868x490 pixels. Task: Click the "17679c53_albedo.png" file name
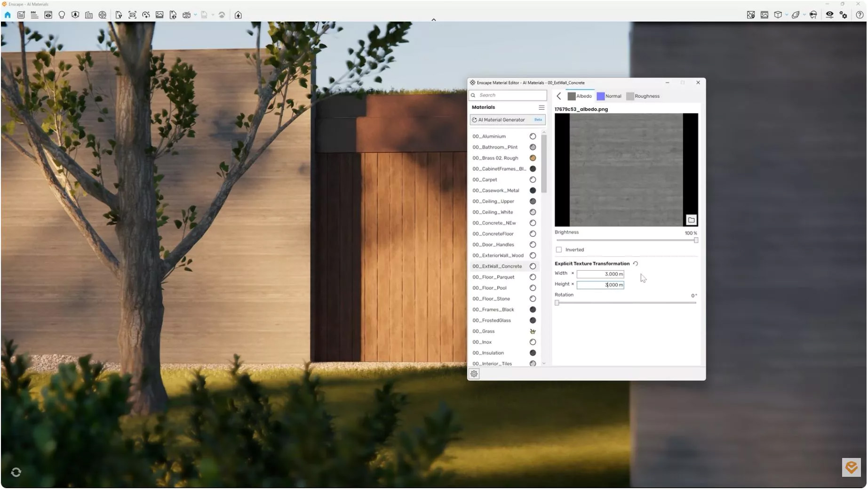pos(581,109)
